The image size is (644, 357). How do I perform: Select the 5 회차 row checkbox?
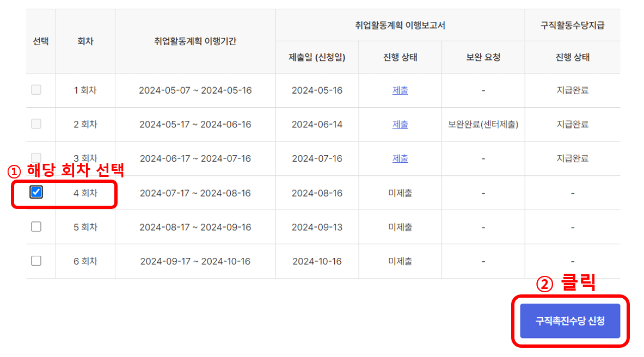tap(36, 226)
